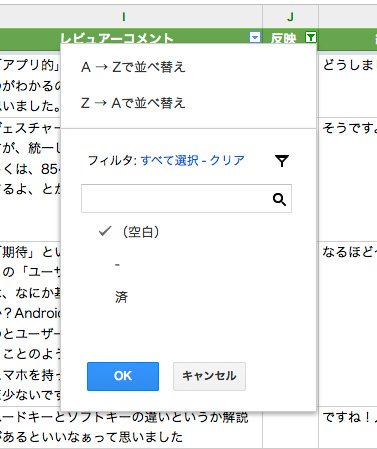
Task: Click the クリア filter link
Action: tap(227, 160)
